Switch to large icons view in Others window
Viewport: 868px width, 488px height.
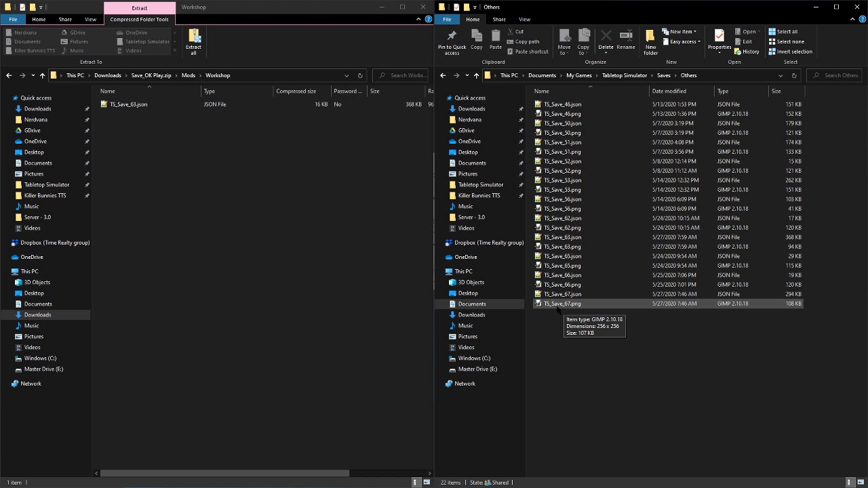click(x=861, y=482)
